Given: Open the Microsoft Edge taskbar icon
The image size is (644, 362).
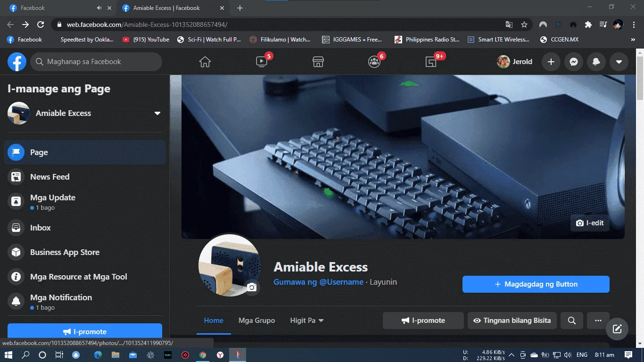Looking at the screenshot, I should pos(98,355).
